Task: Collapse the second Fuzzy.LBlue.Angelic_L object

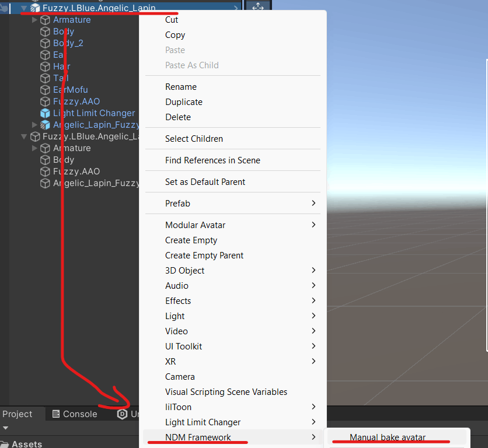Action: 24,136
